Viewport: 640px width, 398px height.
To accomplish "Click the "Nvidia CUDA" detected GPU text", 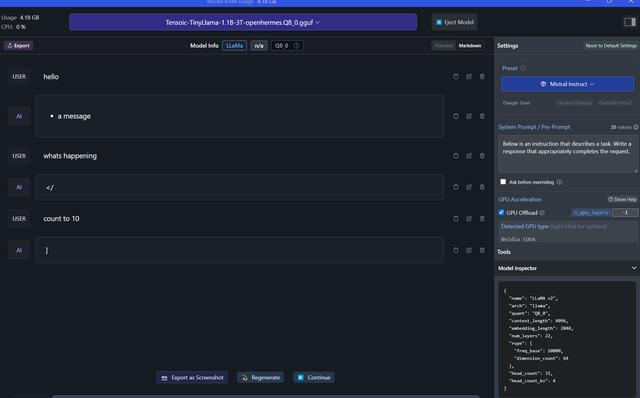I will point(518,239).
